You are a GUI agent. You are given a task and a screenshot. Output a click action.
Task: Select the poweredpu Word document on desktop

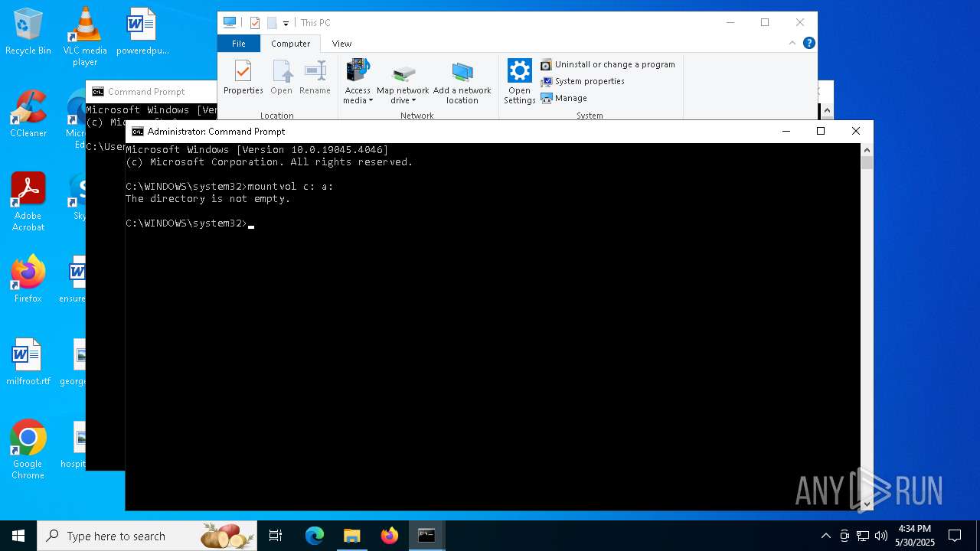(x=142, y=32)
